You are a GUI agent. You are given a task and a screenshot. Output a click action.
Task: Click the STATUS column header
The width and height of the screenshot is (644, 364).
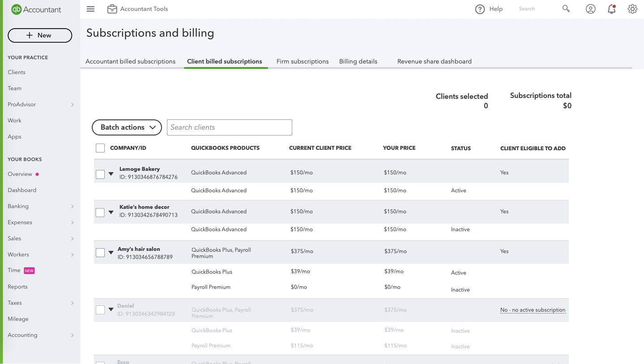point(461,148)
